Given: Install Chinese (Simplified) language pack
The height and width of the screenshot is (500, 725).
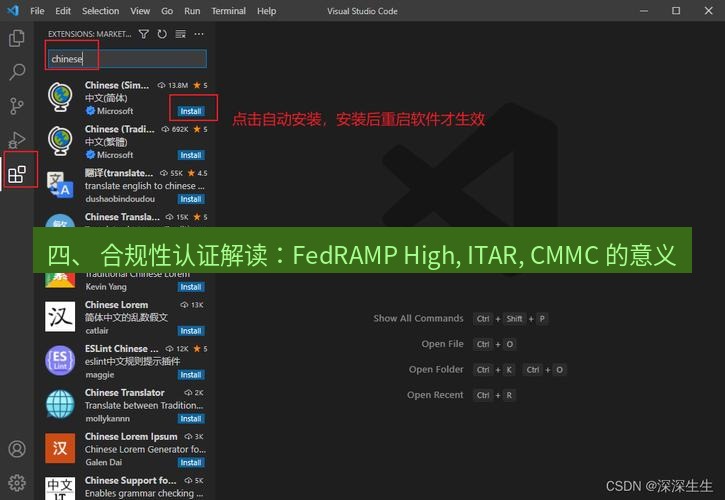Looking at the screenshot, I should point(191,111).
